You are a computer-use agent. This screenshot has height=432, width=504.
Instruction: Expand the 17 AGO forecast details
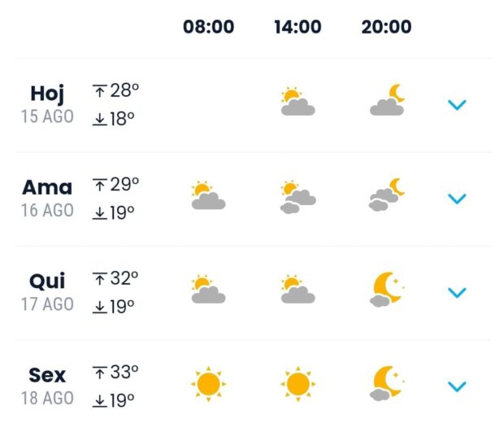coord(458,292)
